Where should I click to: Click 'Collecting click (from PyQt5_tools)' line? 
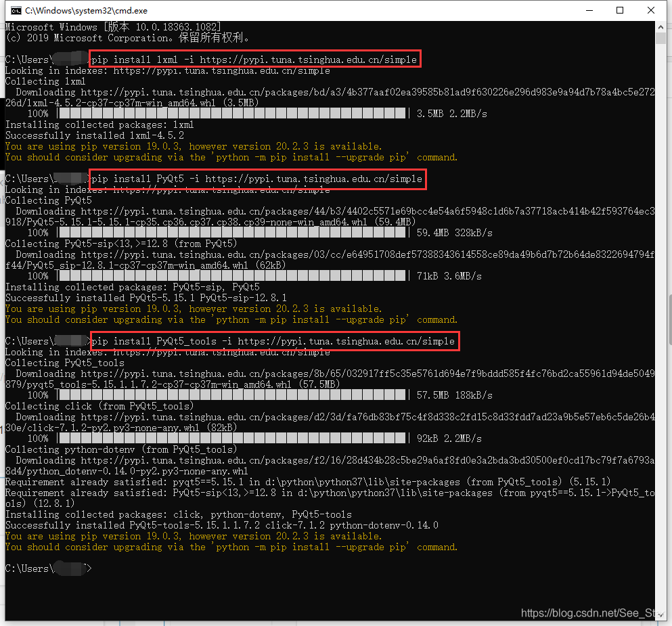(99, 406)
